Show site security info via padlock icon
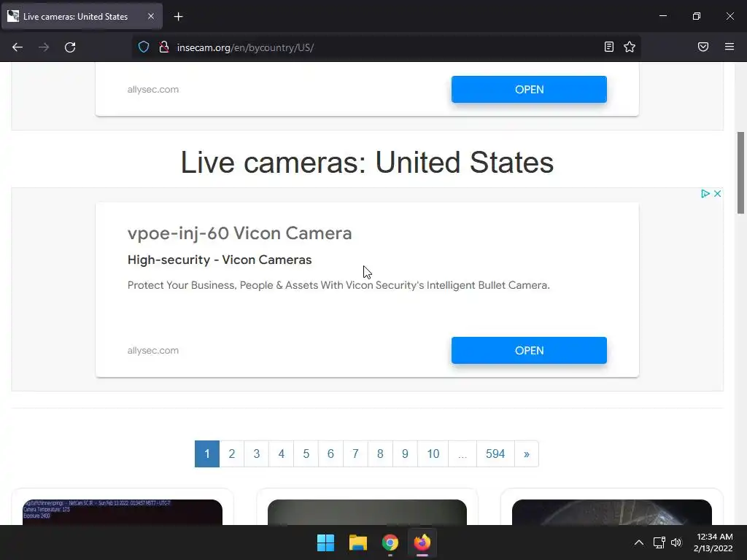Image resolution: width=747 pixels, height=560 pixels. 164,47
